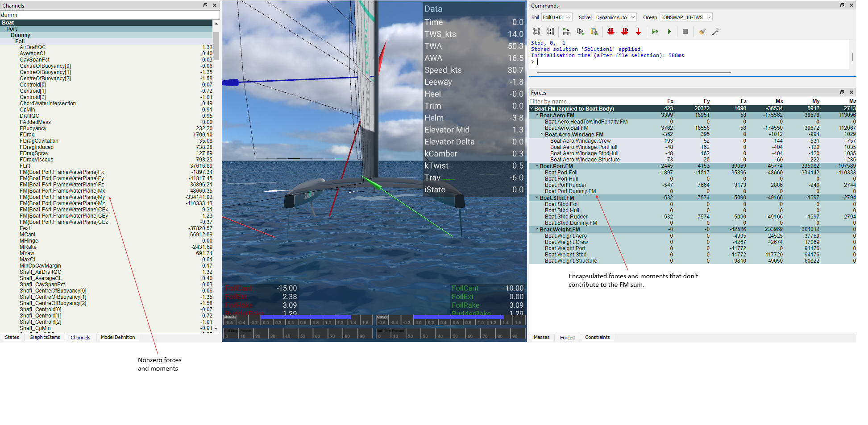The width and height of the screenshot is (868, 425).
Task: Collapse the Boat.Weight.FM group
Action: 537,230
